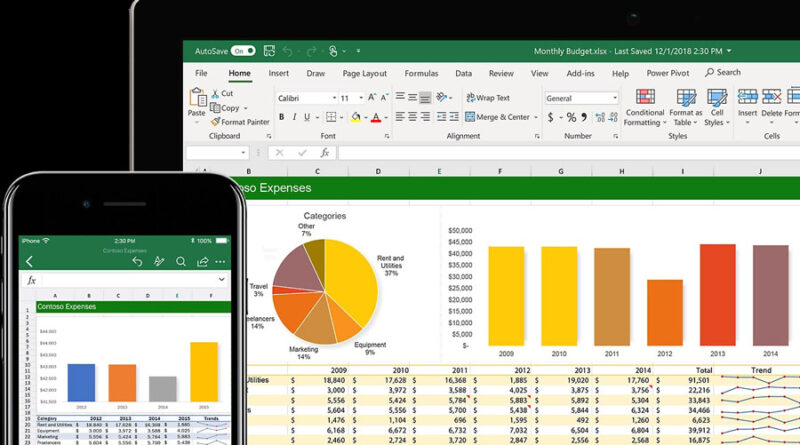Toggle the AutoSave switch
800x445 pixels.
(242, 50)
